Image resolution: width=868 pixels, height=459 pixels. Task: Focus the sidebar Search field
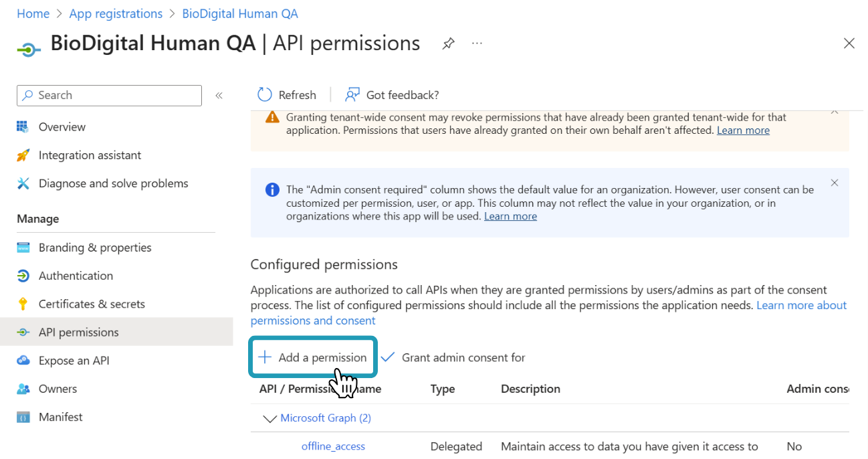(109, 95)
